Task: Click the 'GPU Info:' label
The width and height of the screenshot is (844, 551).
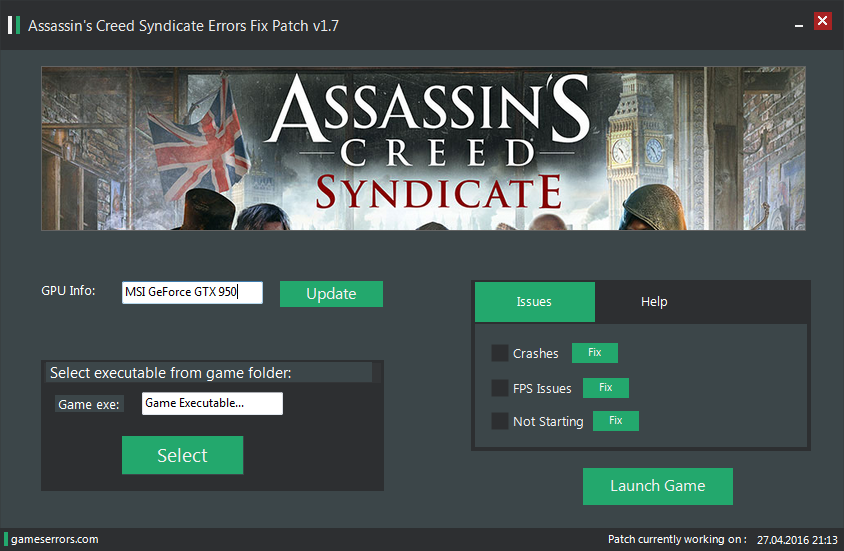Action: click(x=68, y=291)
